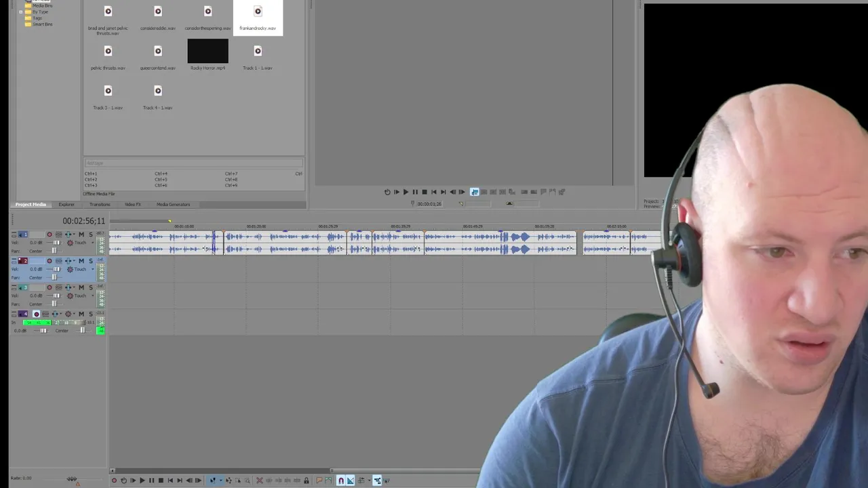Click the Auto Ripple icon

[361, 481]
